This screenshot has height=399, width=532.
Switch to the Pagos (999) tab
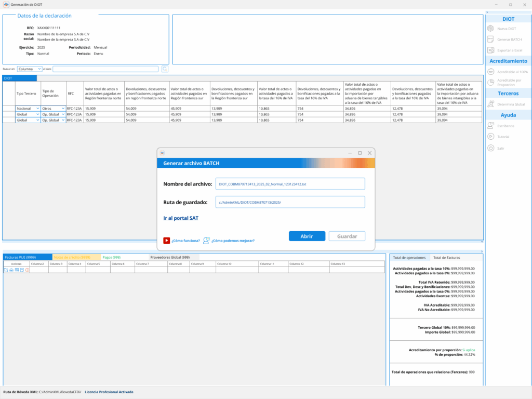click(x=112, y=257)
